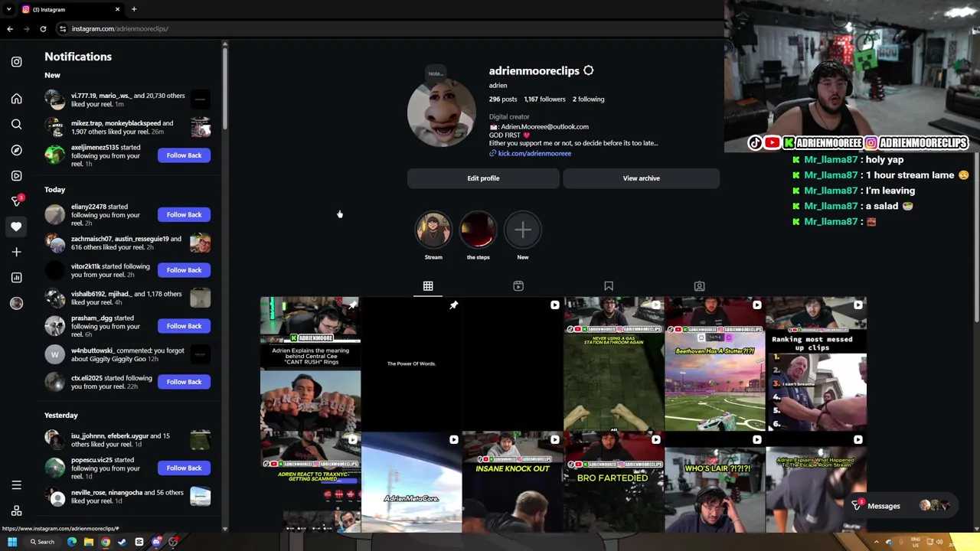The width and height of the screenshot is (980, 551).
Task: Follow back eliany22478
Action: [184, 214]
